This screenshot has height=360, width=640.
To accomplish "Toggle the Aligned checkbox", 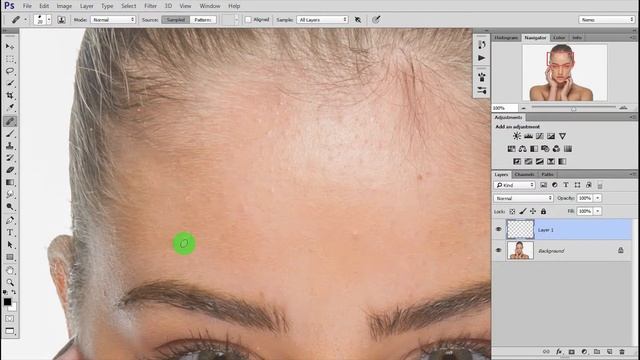I will (x=248, y=20).
